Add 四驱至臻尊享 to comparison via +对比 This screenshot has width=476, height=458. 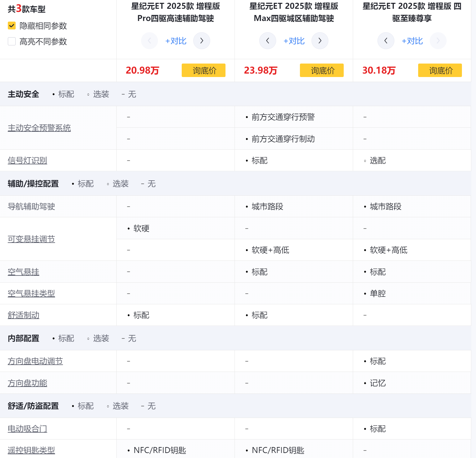412,41
